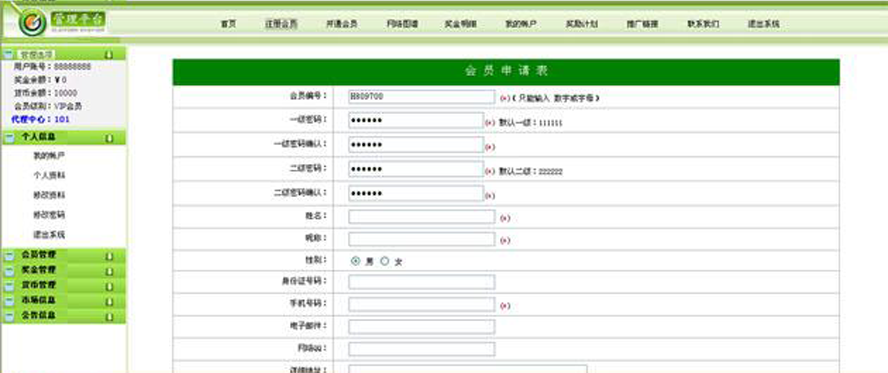Focus the 一级密码确认 password field
888x373 pixels.
pos(416,145)
